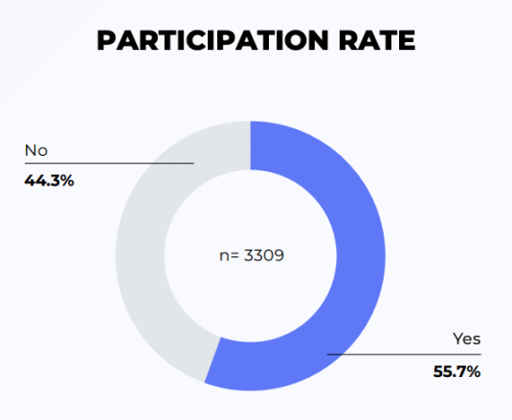This screenshot has height=420, width=512.
Task: Click the word RATE in the title
Action: (x=377, y=40)
